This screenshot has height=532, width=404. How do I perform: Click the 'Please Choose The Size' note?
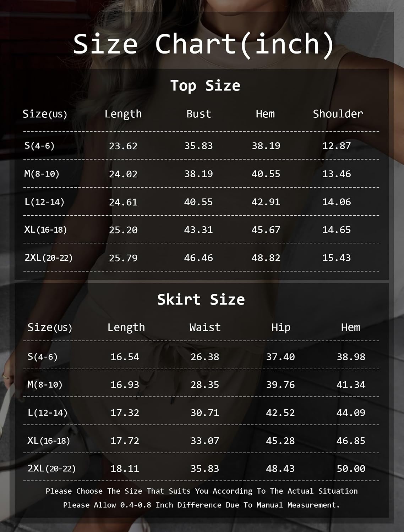[202, 491]
